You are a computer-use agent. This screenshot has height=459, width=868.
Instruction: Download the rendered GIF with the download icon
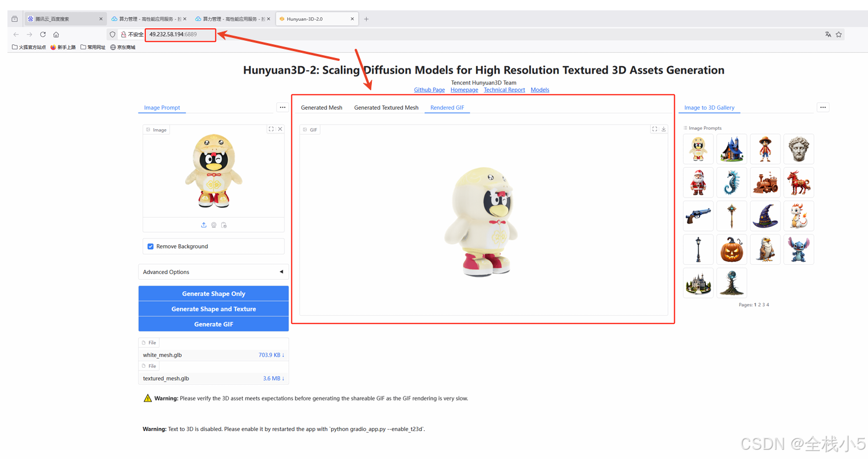[x=663, y=129]
